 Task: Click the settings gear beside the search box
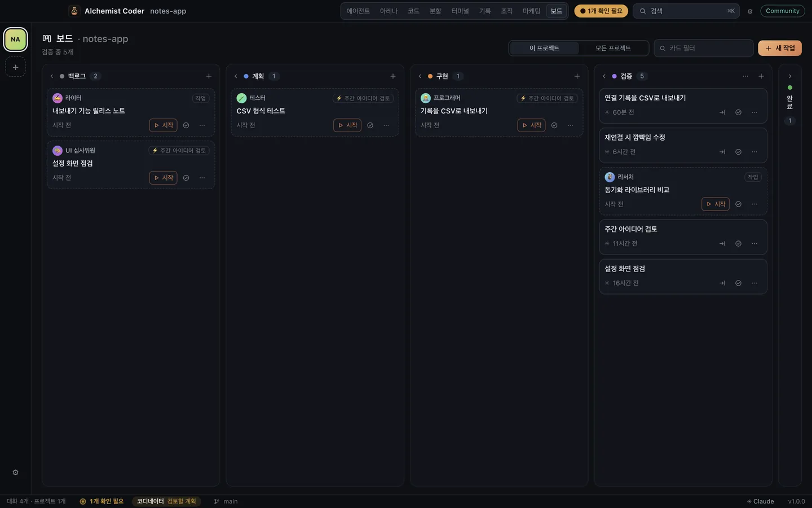point(750,11)
